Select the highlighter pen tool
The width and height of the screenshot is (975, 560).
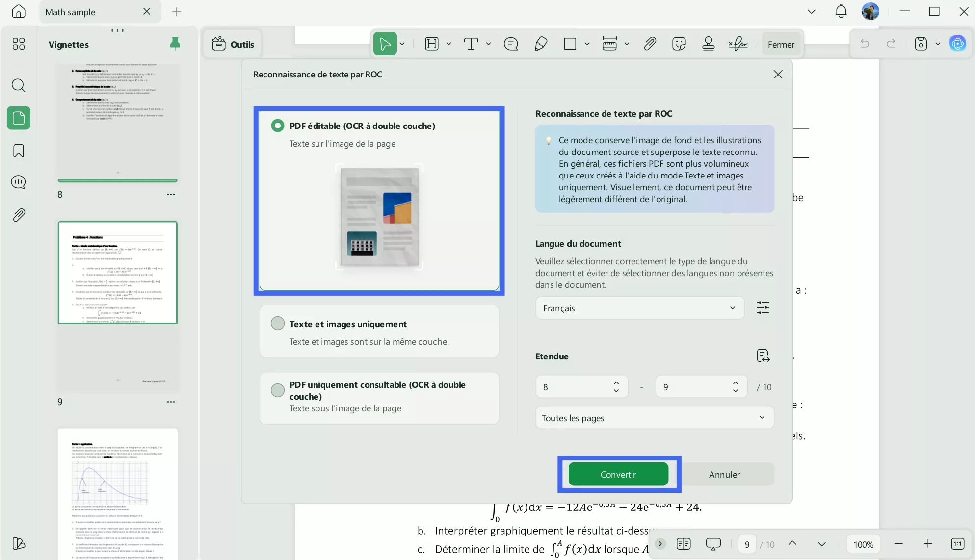click(x=540, y=44)
